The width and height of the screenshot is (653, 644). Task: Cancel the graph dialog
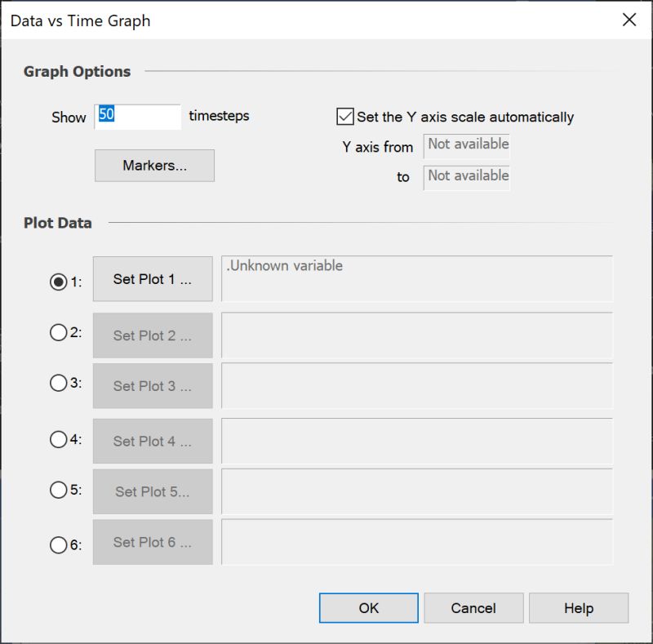(x=473, y=608)
